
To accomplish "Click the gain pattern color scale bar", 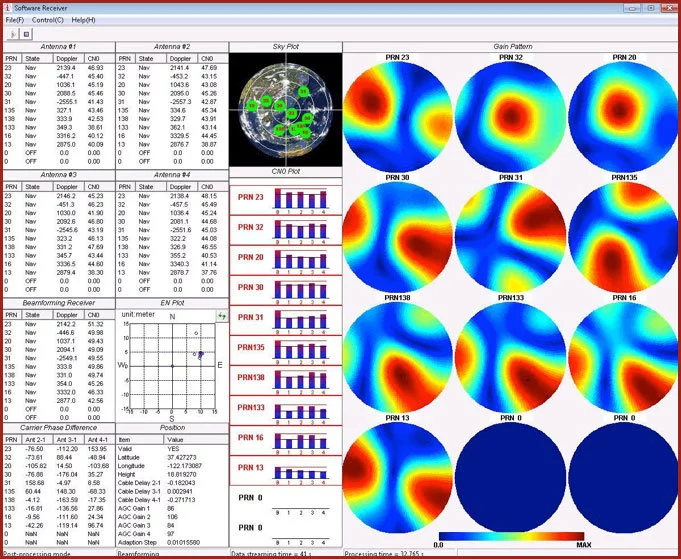I will click(x=512, y=536).
